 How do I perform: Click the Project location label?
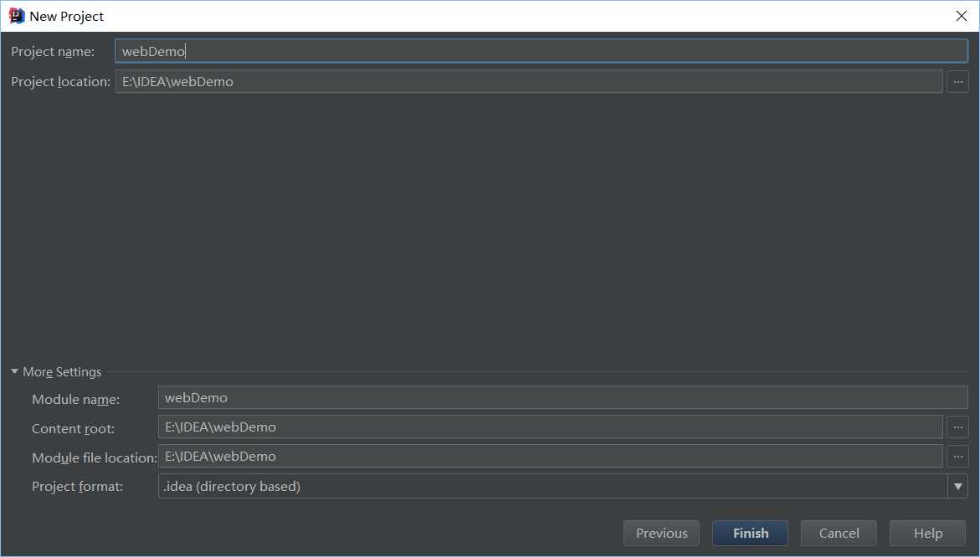pos(60,82)
